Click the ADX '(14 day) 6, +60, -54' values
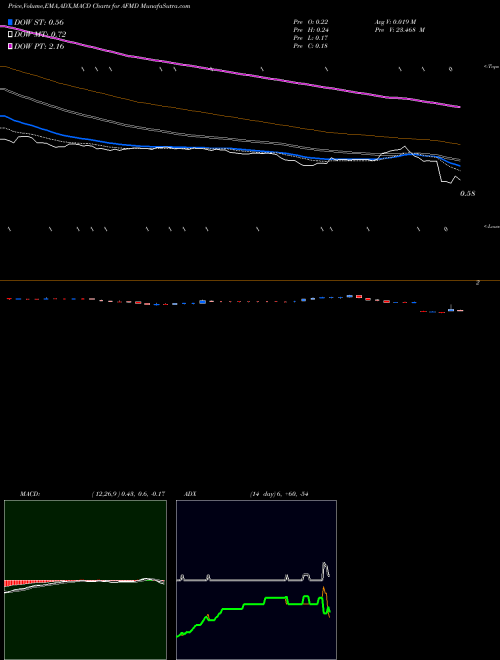The height and width of the screenshot is (660, 500). [x=279, y=494]
